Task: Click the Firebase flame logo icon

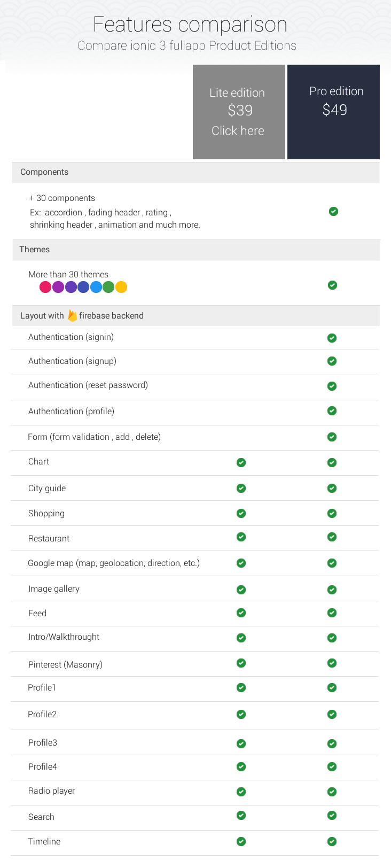Action: (x=72, y=316)
